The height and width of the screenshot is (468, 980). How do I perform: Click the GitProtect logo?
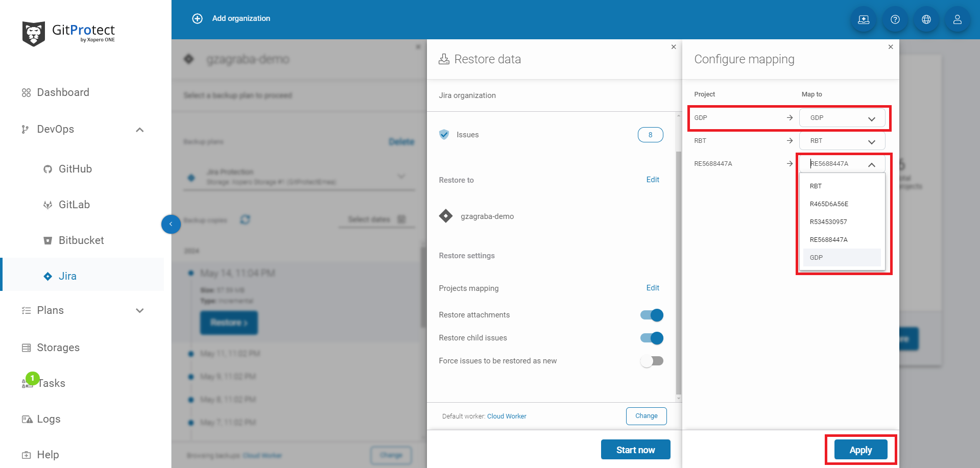[69, 33]
